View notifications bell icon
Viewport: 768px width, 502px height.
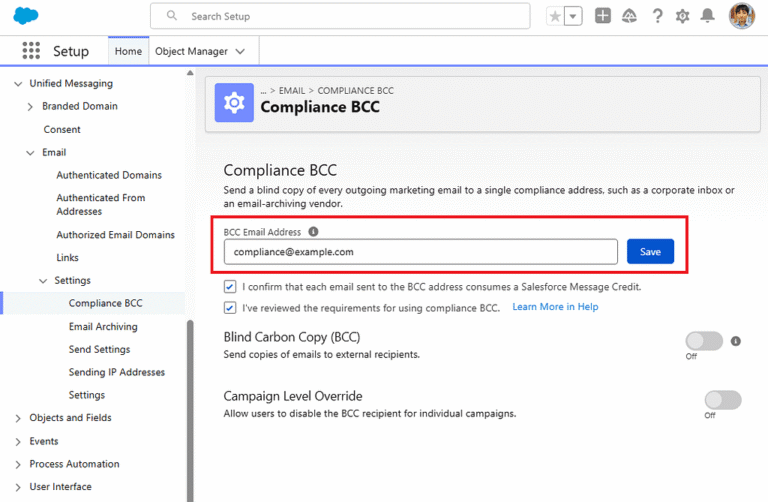coord(707,16)
